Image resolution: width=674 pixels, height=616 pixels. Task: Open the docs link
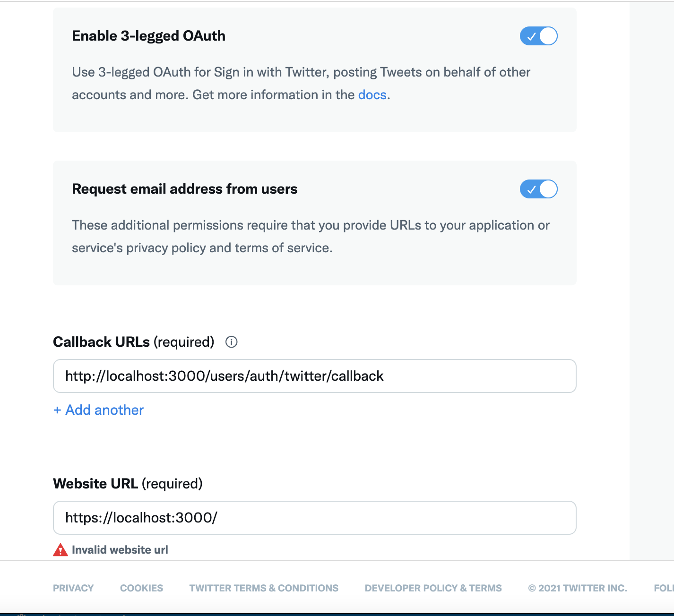coord(372,94)
